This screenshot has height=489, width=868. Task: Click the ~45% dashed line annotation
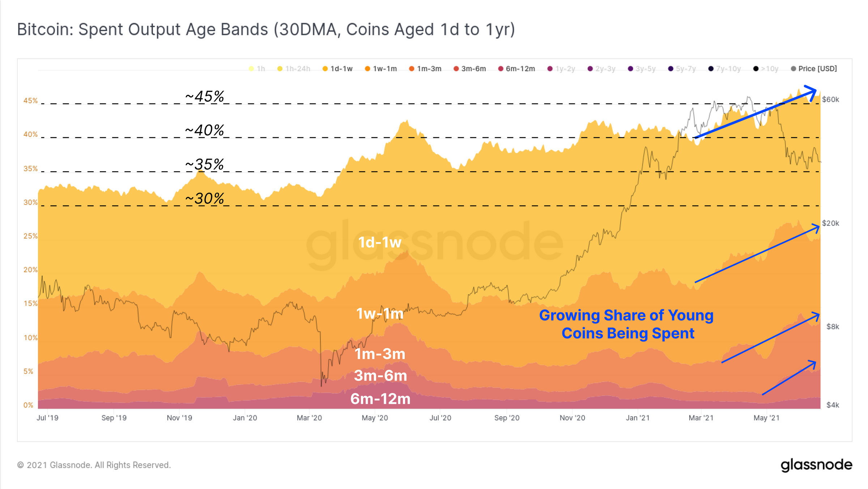click(x=205, y=97)
